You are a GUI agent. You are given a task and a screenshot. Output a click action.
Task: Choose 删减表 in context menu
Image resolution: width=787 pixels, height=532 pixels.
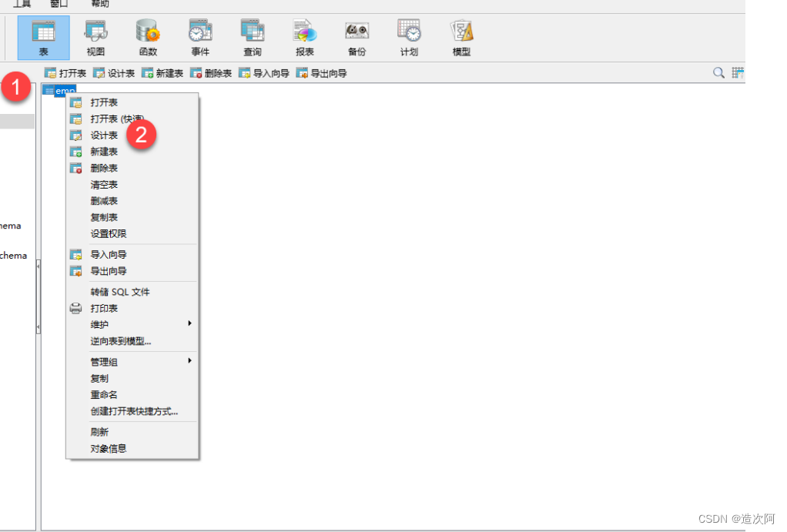click(x=132, y=201)
